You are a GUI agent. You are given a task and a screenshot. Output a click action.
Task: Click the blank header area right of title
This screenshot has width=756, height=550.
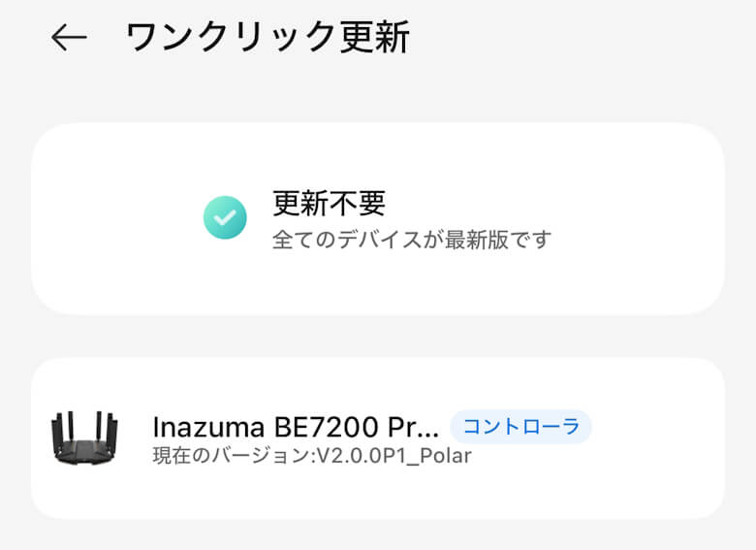point(582,38)
